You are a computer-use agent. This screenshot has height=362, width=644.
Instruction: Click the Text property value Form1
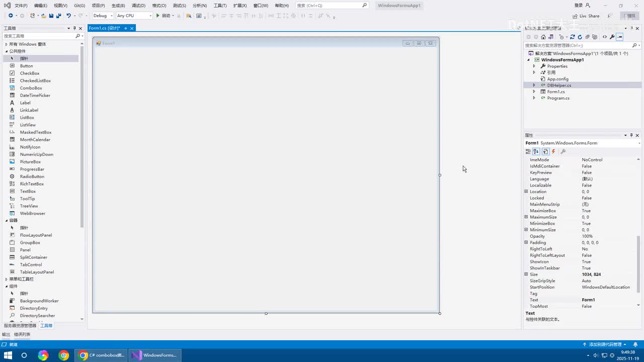[x=588, y=300]
